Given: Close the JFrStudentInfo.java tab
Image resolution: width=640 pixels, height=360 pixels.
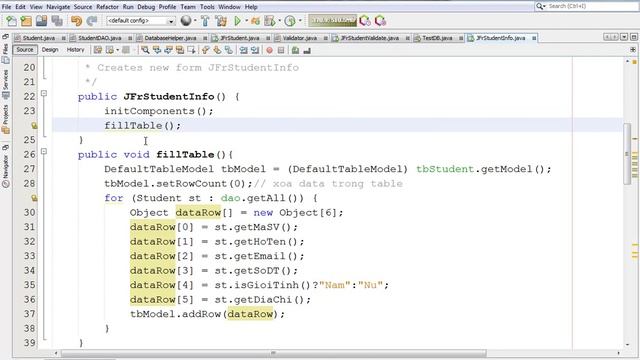Looking at the screenshot, I should 534,38.
